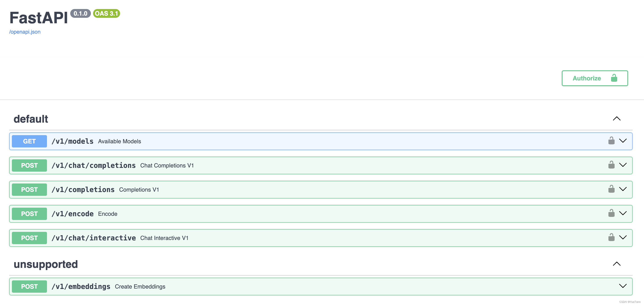Click the POST badge for /v1/chat/interactive

coord(29,238)
